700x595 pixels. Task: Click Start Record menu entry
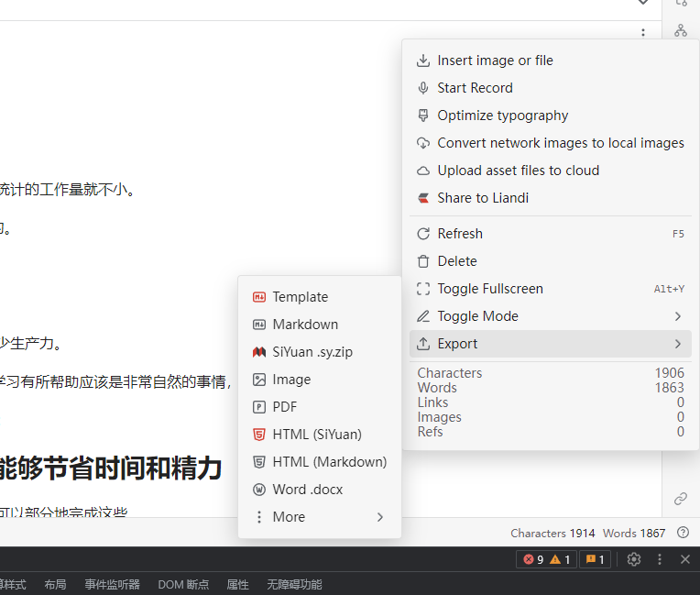550,88
